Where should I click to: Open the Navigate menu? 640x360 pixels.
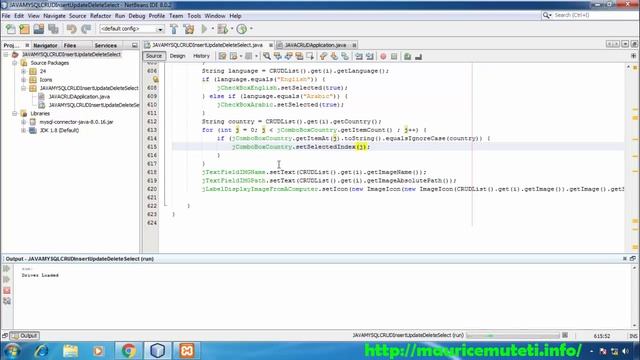tap(54, 16)
